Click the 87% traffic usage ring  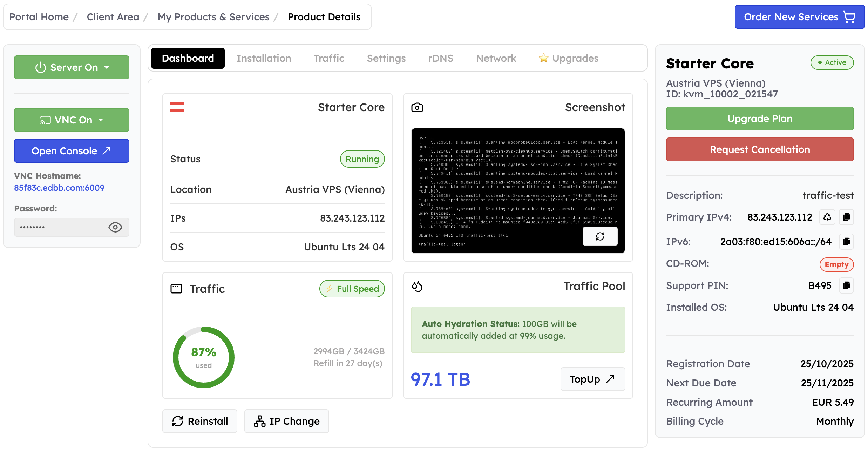(203, 357)
